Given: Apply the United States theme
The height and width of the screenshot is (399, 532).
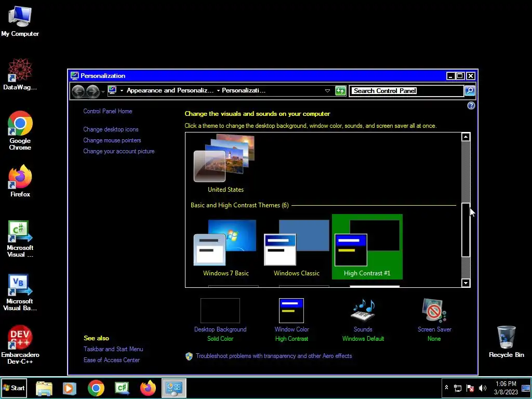Looking at the screenshot, I should [225, 163].
